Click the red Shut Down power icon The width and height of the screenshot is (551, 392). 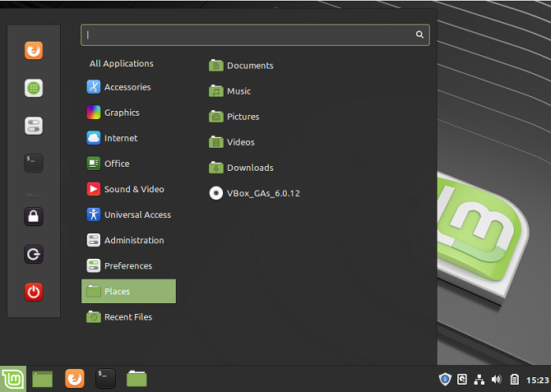pyautogui.click(x=34, y=292)
